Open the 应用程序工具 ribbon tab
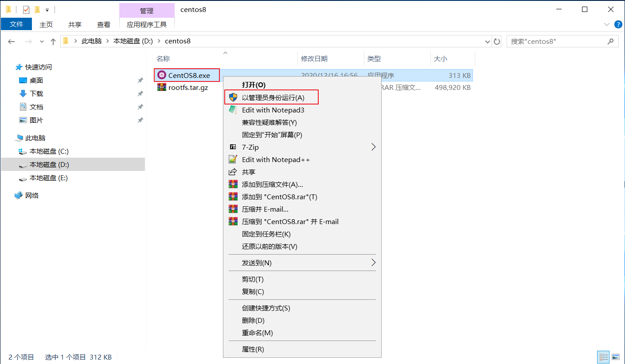 tap(147, 24)
